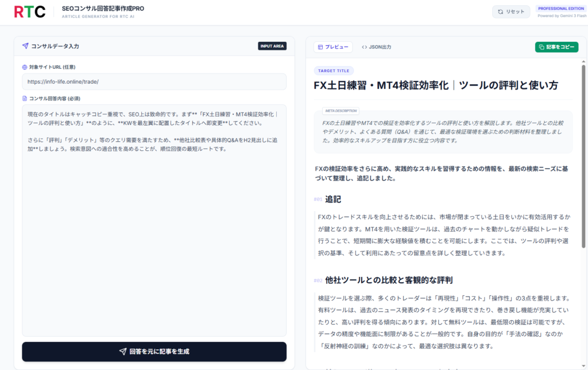Click the paper plane icon beside コンサルデータ入力
The image size is (588, 370).
[25, 46]
